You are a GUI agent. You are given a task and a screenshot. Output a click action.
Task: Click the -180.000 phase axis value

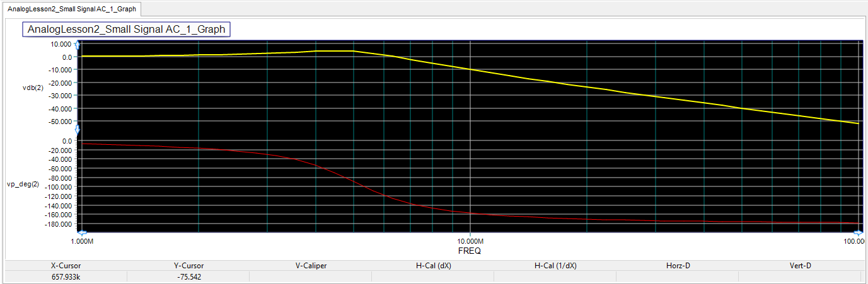[59, 224]
